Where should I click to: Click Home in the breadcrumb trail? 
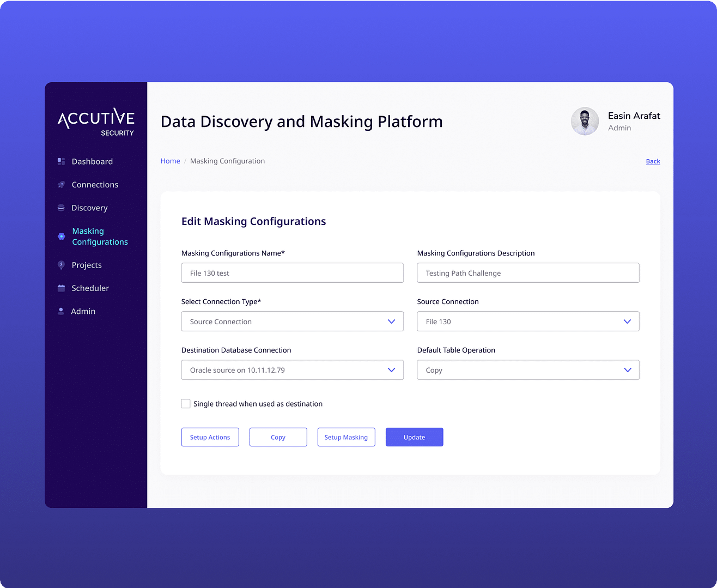click(170, 161)
